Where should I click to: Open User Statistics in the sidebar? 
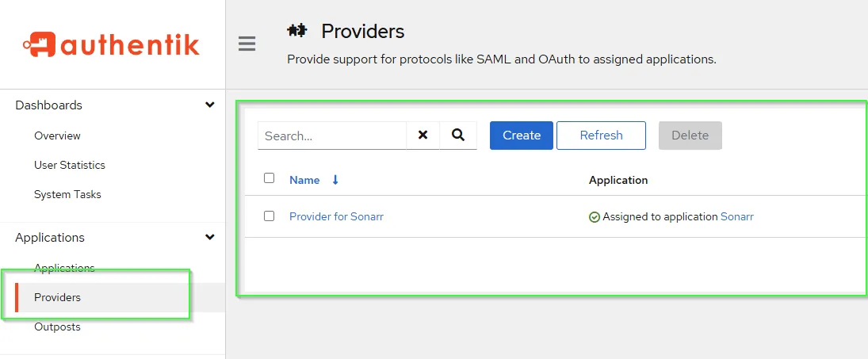click(70, 165)
